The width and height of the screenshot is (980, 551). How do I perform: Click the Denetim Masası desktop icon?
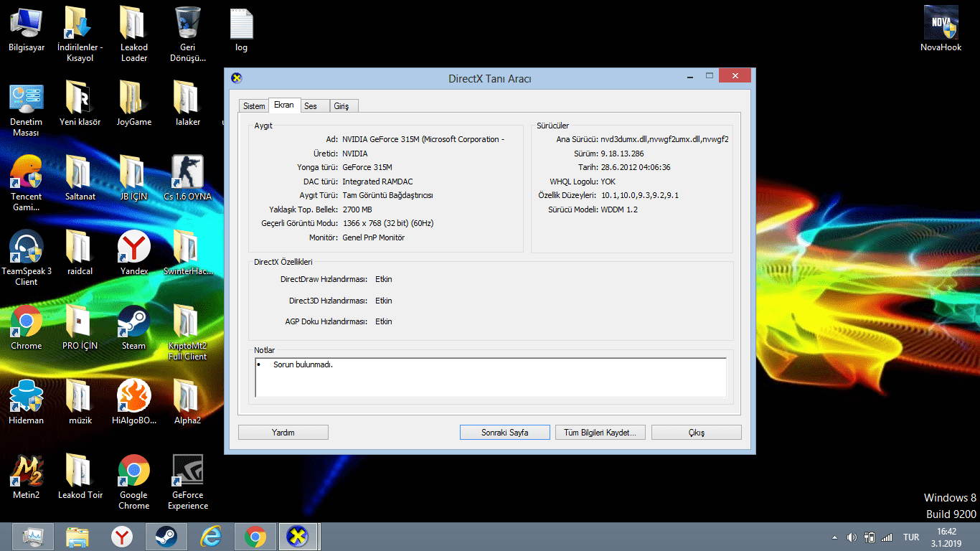coord(27,110)
